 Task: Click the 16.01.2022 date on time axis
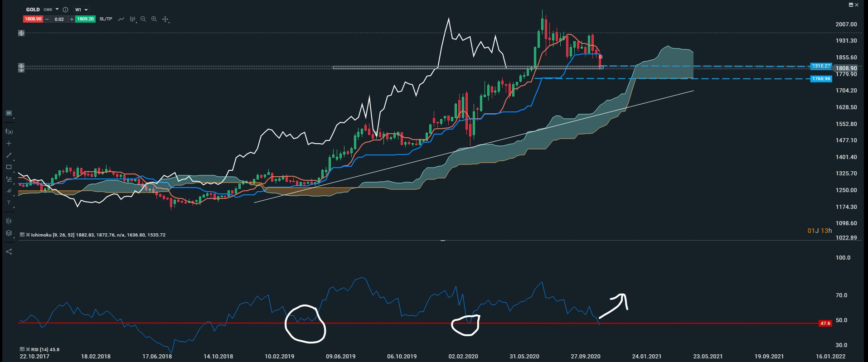tap(830, 357)
